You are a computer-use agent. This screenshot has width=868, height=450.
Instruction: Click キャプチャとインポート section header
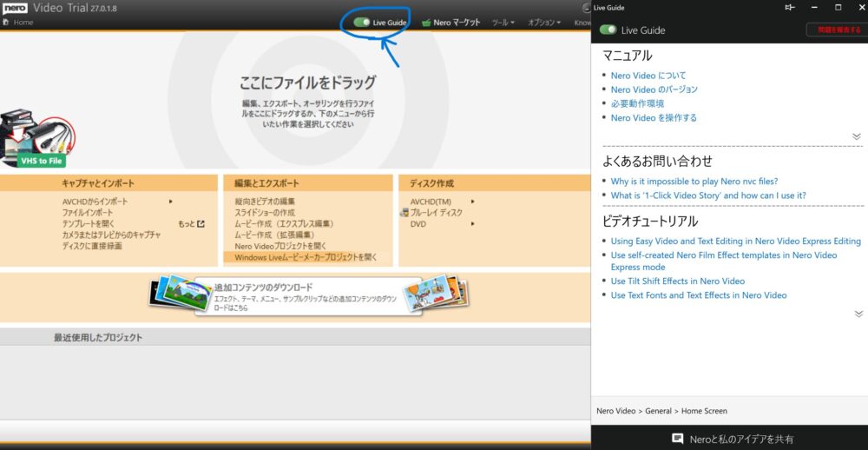pyautogui.click(x=98, y=183)
